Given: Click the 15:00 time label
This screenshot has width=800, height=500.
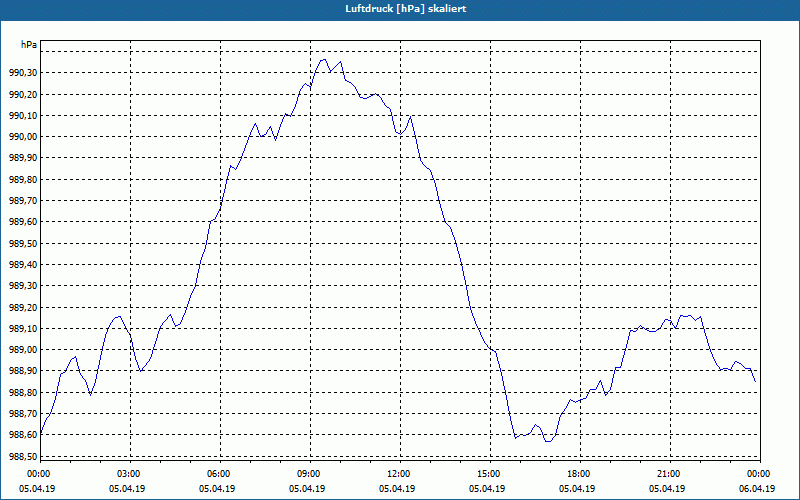Looking at the screenshot, I should tap(490, 474).
